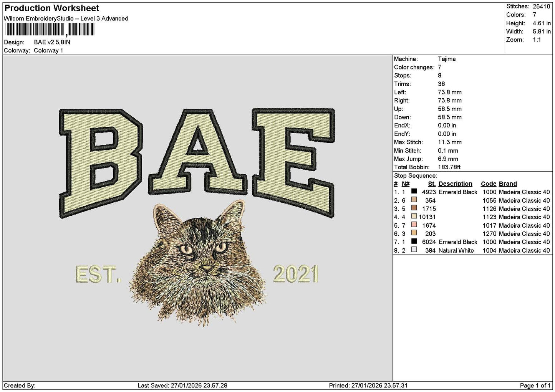Click Emerald Black with 4923 stitches

coord(458,192)
